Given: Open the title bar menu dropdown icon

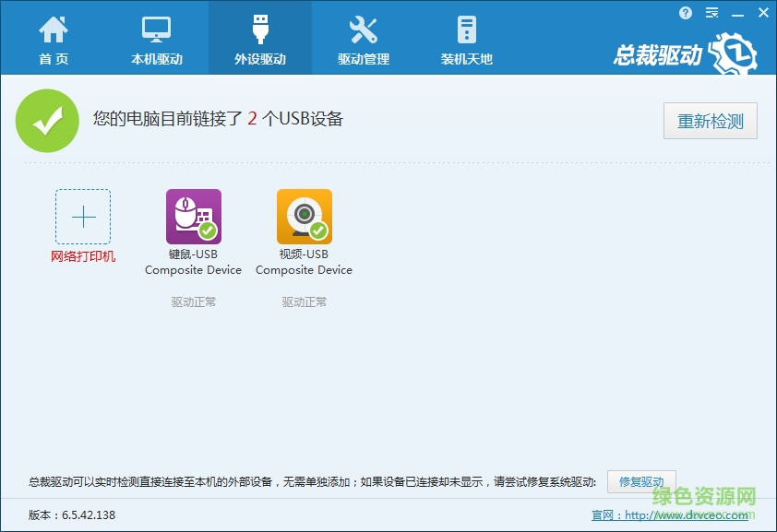Looking at the screenshot, I should click(712, 13).
